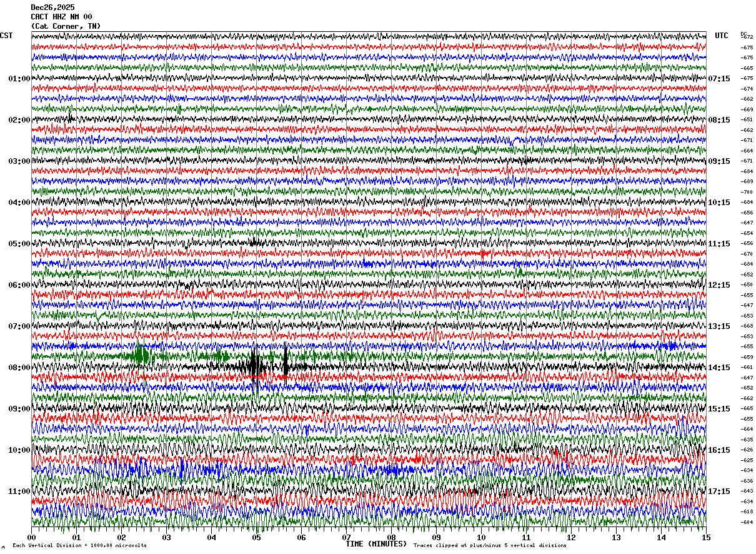Click the DC offset value -661

(747, 367)
